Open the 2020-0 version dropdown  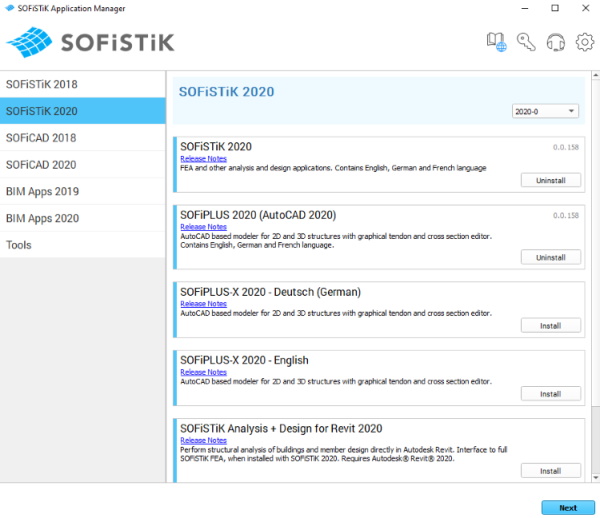tap(545, 111)
